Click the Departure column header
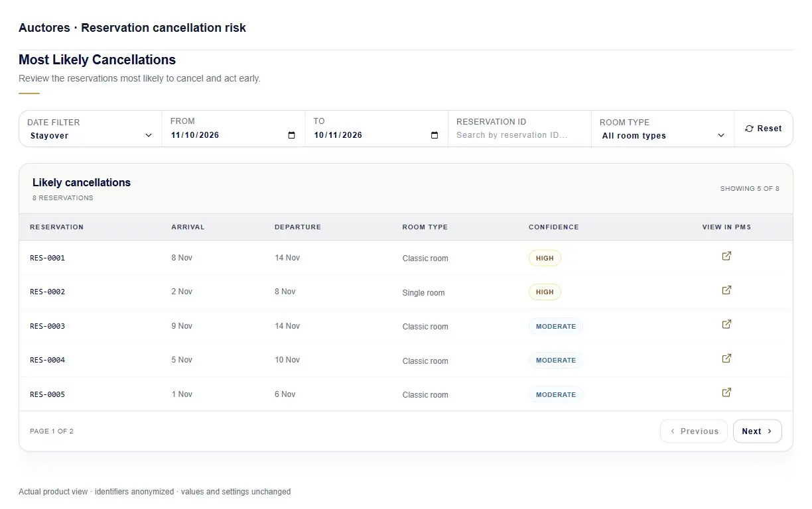 click(298, 227)
